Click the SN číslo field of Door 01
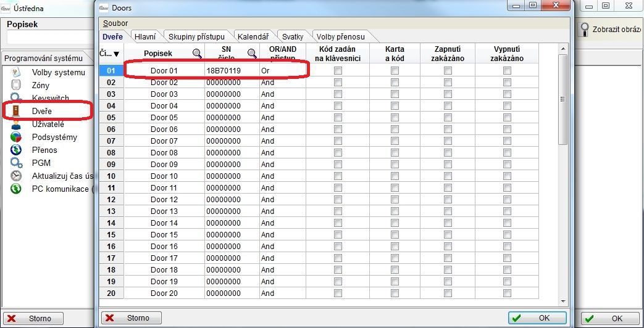The image size is (644, 328). pos(232,71)
